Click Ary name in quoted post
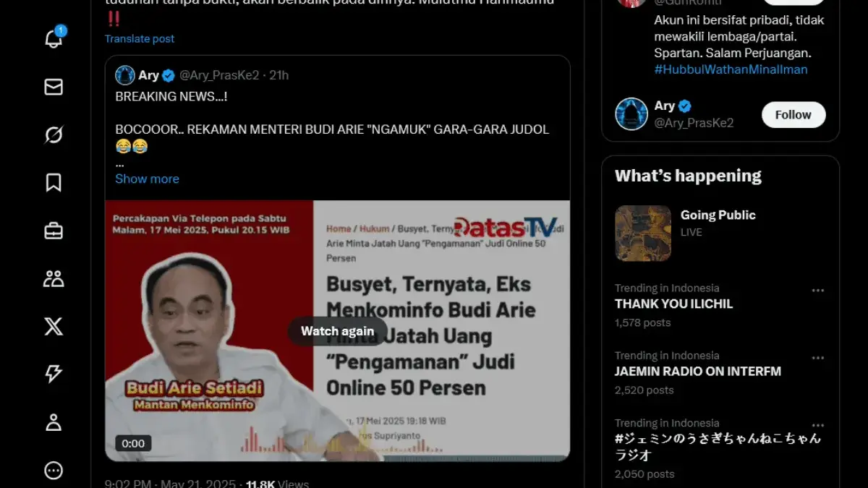This screenshot has height=488, width=868. (x=149, y=75)
